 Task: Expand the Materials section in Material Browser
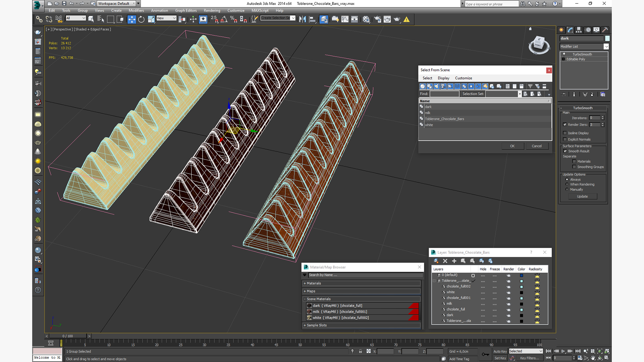click(361, 283)
